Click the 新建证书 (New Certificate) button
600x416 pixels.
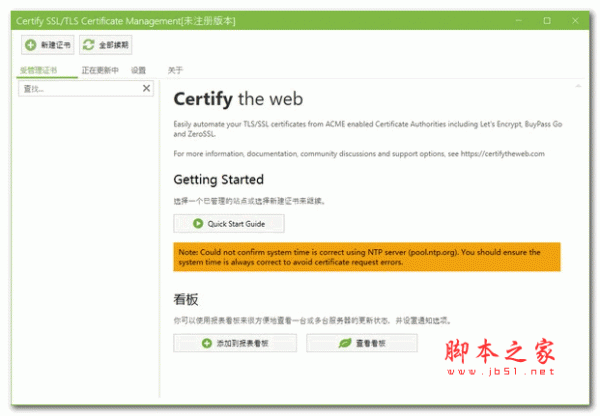point(47,45)
